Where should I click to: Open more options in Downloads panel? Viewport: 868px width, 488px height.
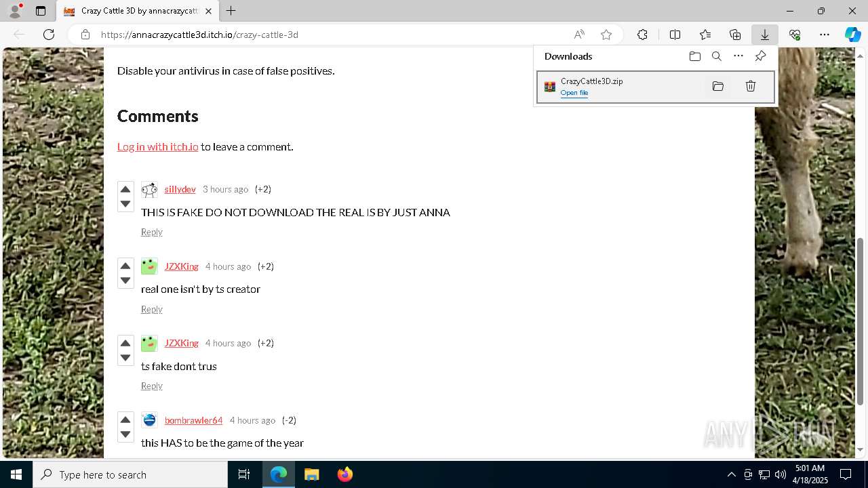pos(738,56)
